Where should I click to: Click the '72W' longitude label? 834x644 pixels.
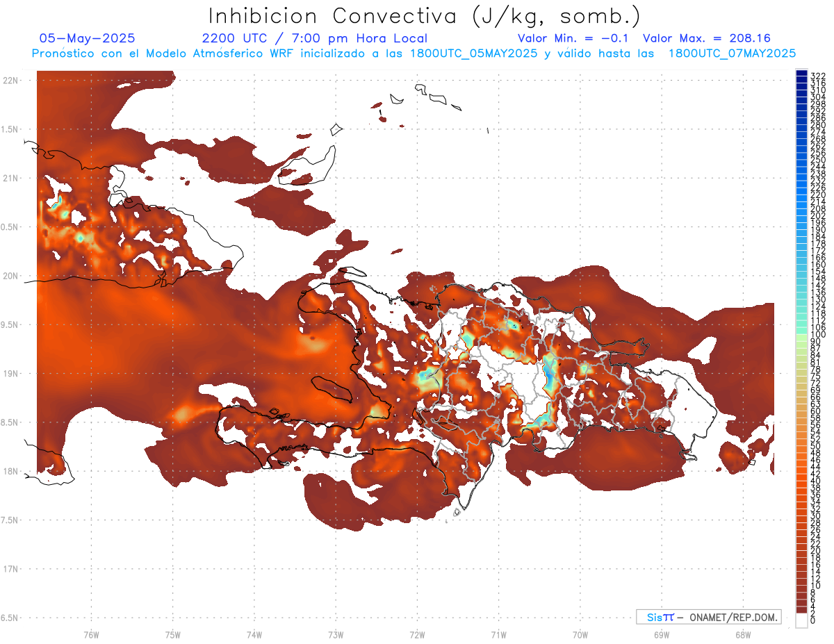(417, 634)
